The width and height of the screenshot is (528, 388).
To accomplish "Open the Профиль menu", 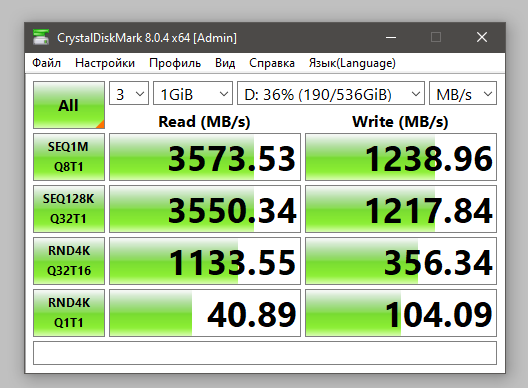I will point(175,63).
